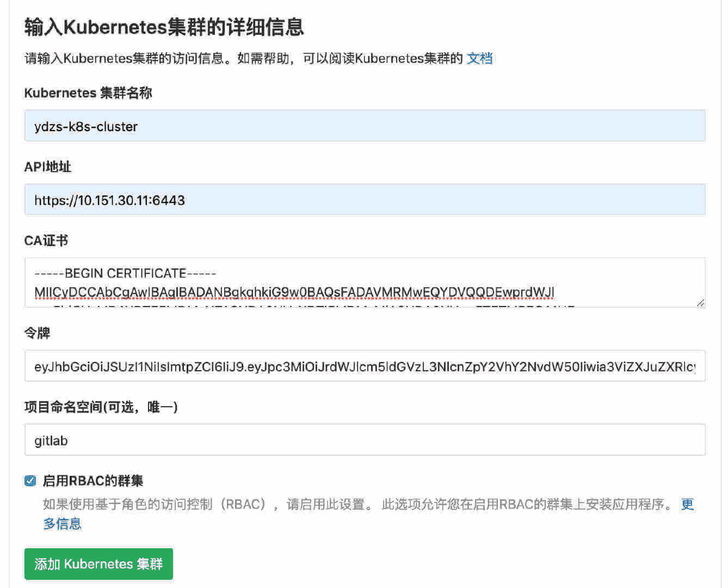Click the API地址 field label
The width and height of the screenshot is (728, 588).
tap(48, 167)
